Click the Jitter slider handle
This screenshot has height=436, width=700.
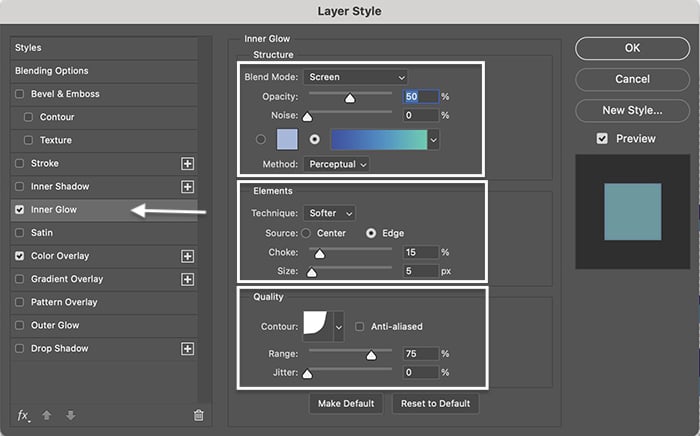pos(307,374)
